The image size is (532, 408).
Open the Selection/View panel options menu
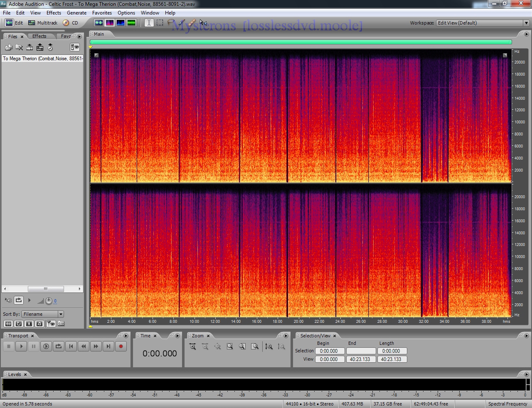click(526, 336)
